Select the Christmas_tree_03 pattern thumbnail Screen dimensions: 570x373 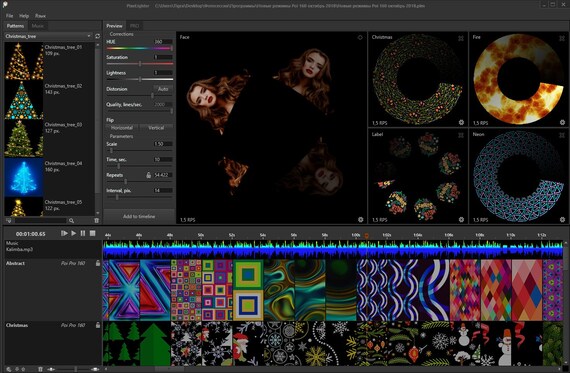pyautogui.click(x=24, y=139)
